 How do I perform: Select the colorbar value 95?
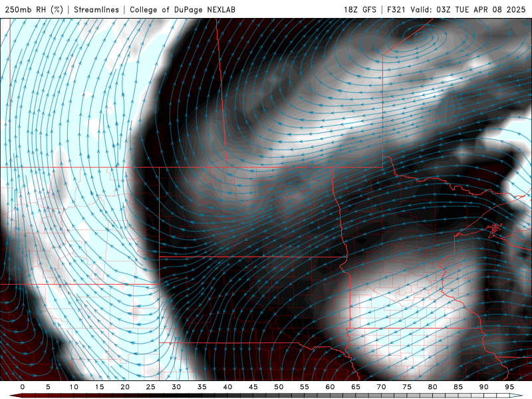tap(509, 387)
